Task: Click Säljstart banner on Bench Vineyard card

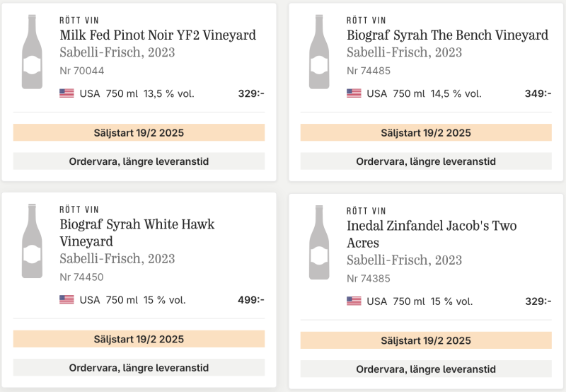Action: (426, 132)
